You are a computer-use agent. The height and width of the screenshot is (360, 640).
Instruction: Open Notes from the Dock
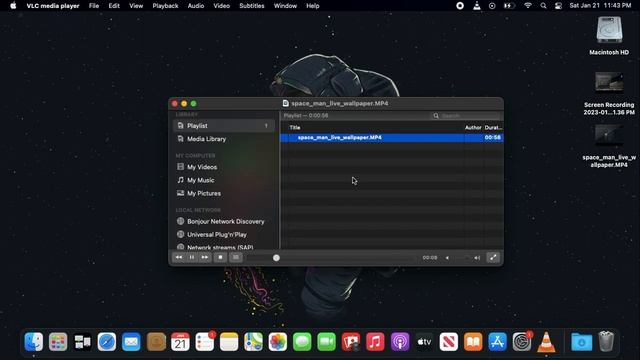pos(229,342)
